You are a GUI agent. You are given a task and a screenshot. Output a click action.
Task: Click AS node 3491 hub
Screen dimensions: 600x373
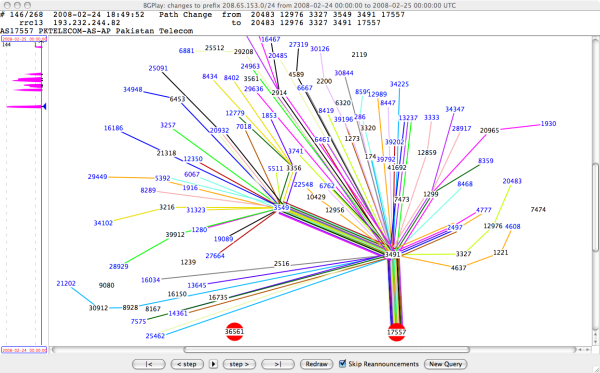point(392,254)
